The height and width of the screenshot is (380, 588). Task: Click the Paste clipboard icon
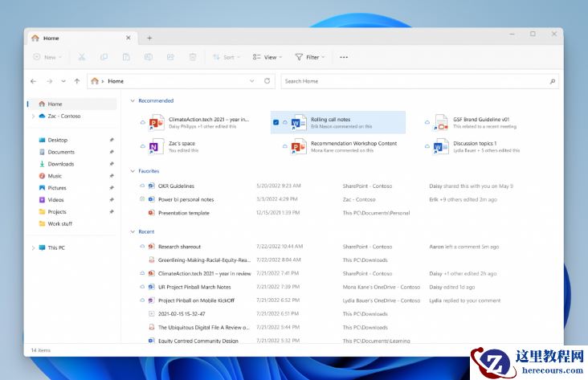(x=126, y=57)
